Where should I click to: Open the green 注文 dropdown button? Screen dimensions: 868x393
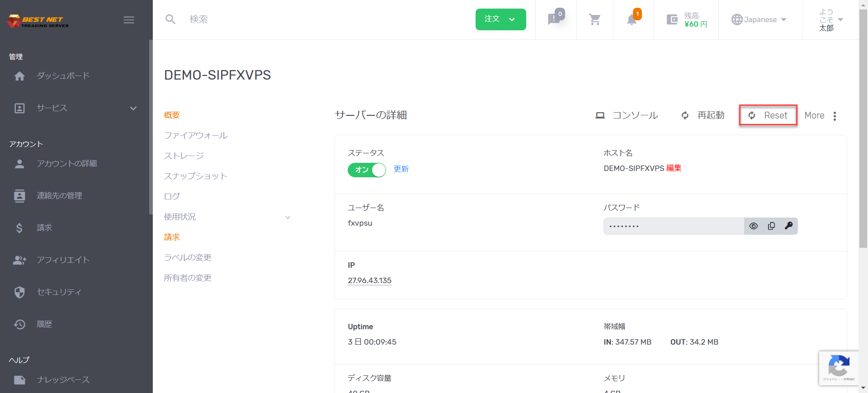(x=500, y=19)
